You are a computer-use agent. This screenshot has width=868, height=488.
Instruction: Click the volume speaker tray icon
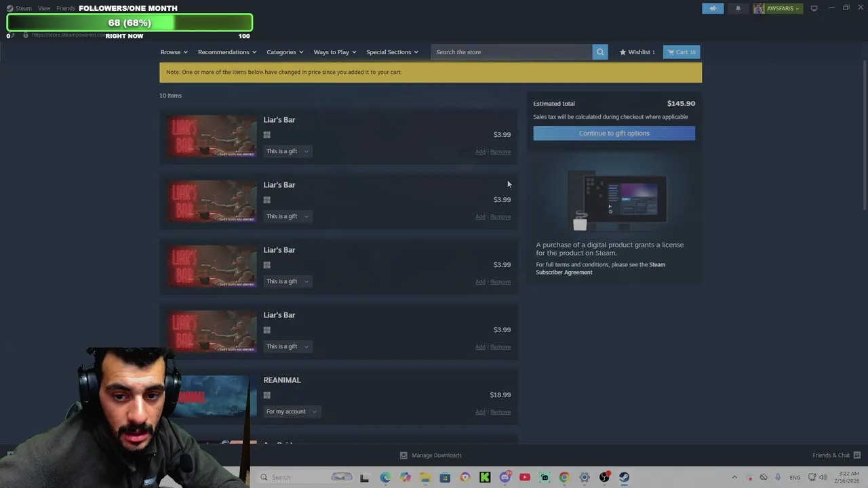823,477
